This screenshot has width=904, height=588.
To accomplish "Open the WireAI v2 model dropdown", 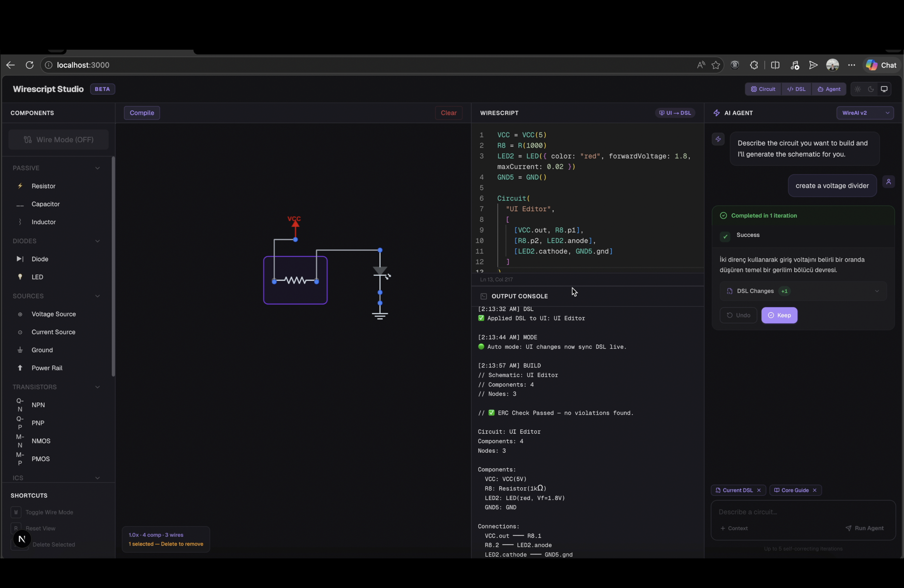I will tap(865, 113).
